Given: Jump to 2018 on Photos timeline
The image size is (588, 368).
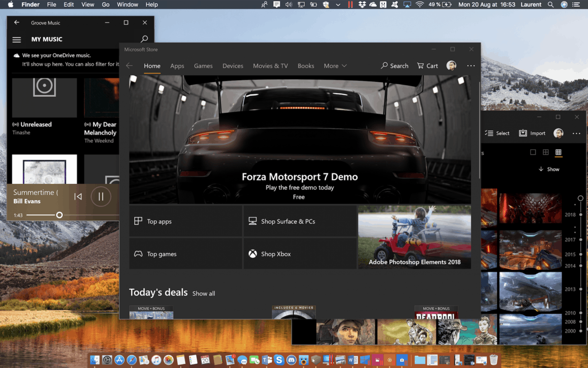Looking at the screenshot, I should point(570,215).
